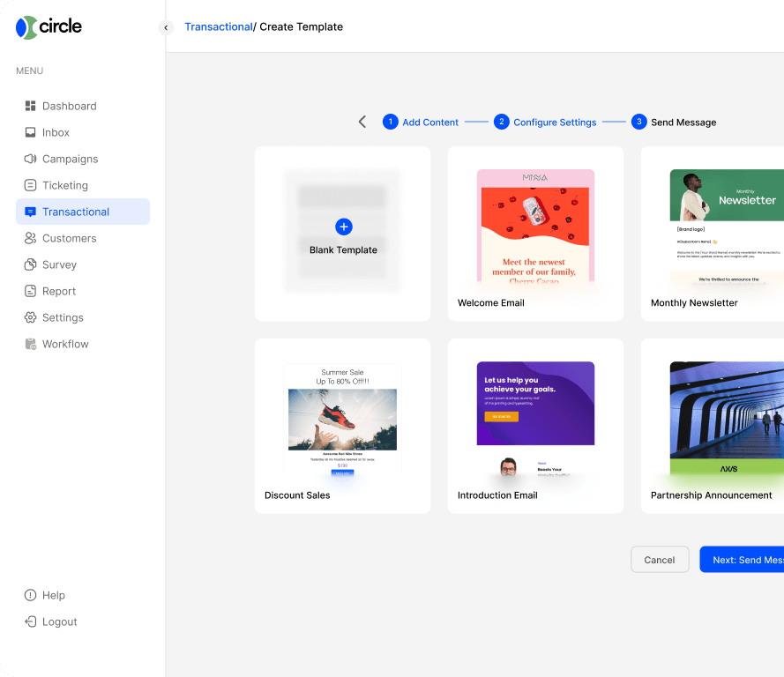The image size is (784, 677).
Task: Click the Welcome Email caption
Action: [x=491, y=302]
